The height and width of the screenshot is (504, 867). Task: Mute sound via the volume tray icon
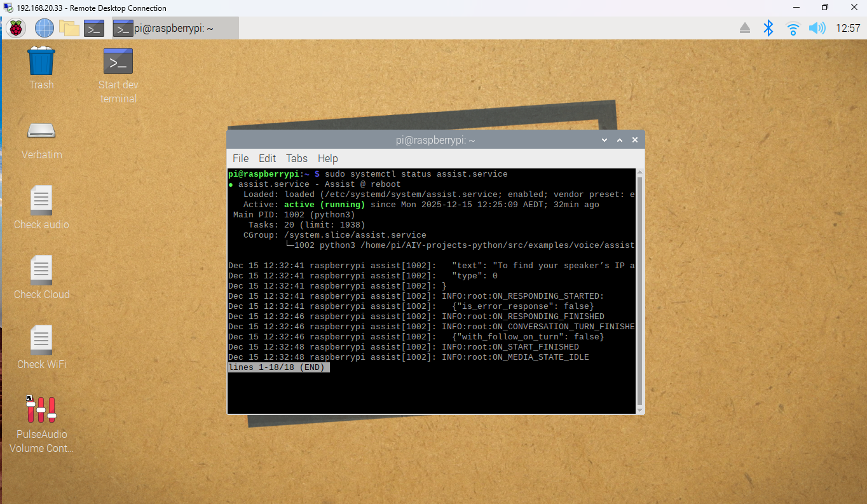click(817, 28)
